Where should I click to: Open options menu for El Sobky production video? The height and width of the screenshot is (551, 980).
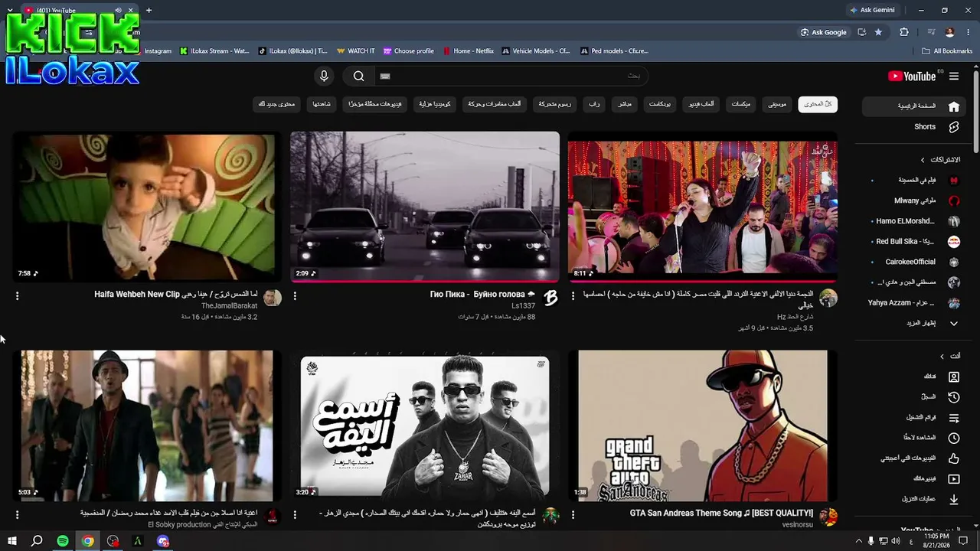(17, 515)
